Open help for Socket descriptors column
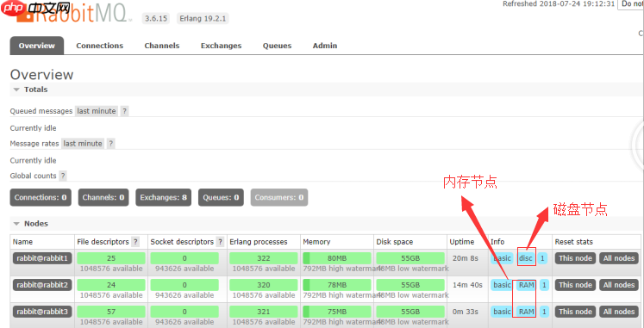This screenshot has width=644, height=328. (x=220, y=242)
